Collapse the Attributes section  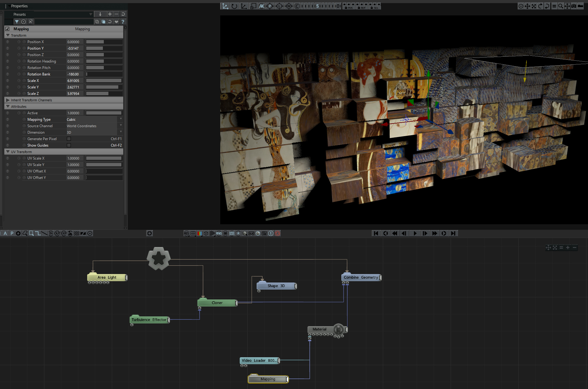pyautogui.click(x=8, y=107)
